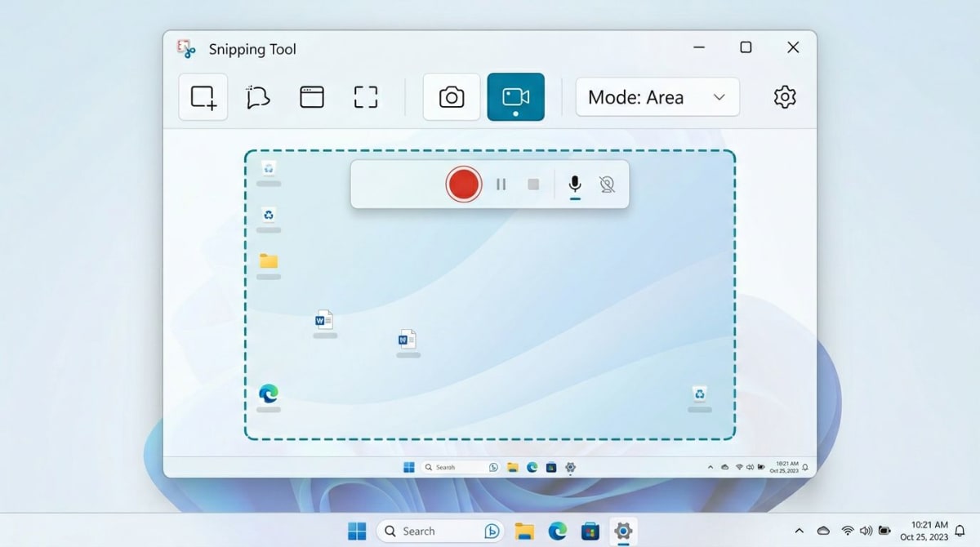980x547 pixels.
Task: Select the freeform snip tool
Action: (257, 96)
